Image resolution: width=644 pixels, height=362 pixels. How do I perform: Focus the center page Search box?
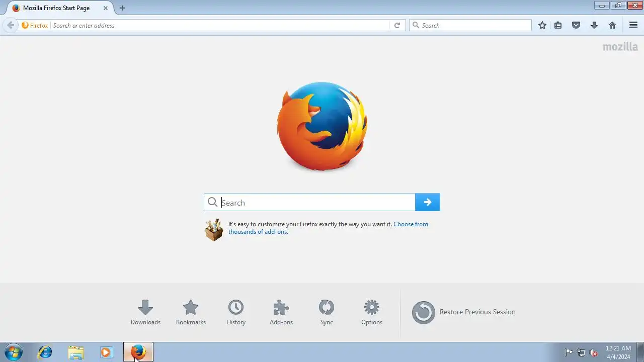[309, 202]
